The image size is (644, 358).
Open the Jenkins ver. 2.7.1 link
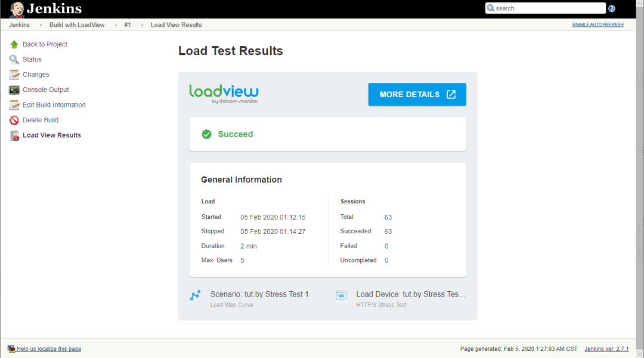pos(606,348)
